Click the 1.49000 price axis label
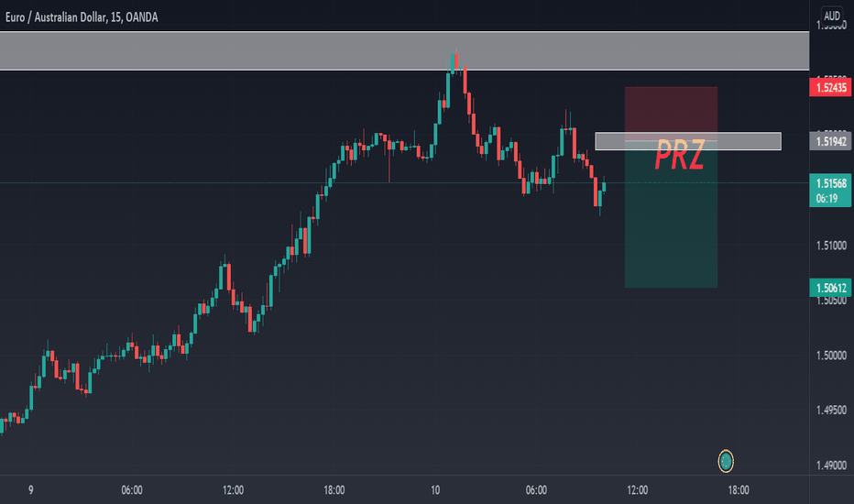Viewport: 854px width, 504px height. pyautogui.click(x=831, y=466)
